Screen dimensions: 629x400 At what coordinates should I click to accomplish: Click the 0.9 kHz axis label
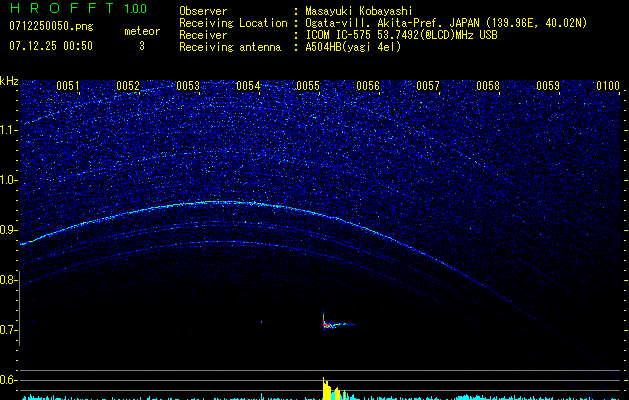coord(9,230)
